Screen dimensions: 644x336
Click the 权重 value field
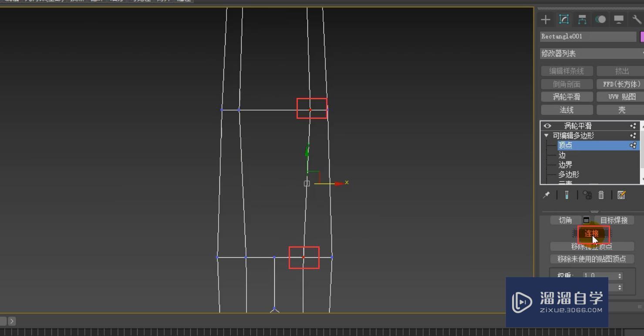[600, 276]
